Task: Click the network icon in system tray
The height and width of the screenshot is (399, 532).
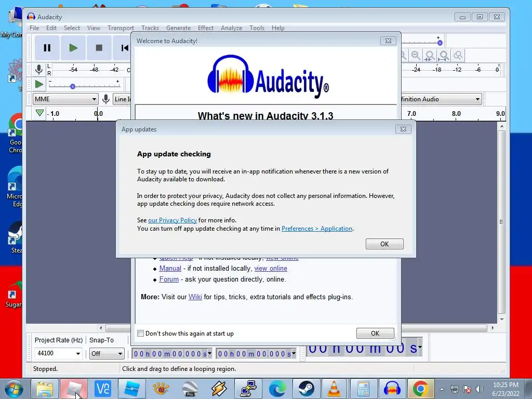Action: tap(455, 389)
